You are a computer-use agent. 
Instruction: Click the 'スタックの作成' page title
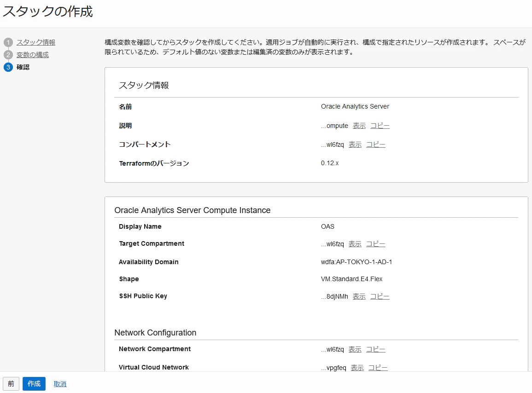48,12
